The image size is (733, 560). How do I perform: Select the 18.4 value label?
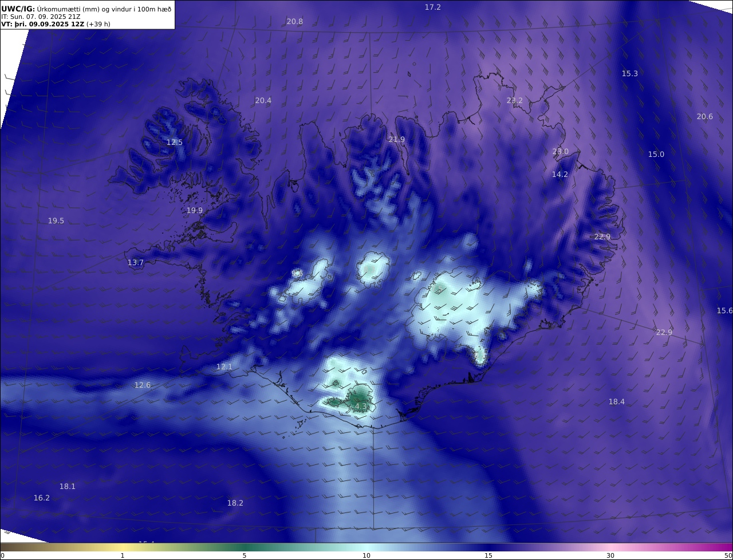[617, 401]
